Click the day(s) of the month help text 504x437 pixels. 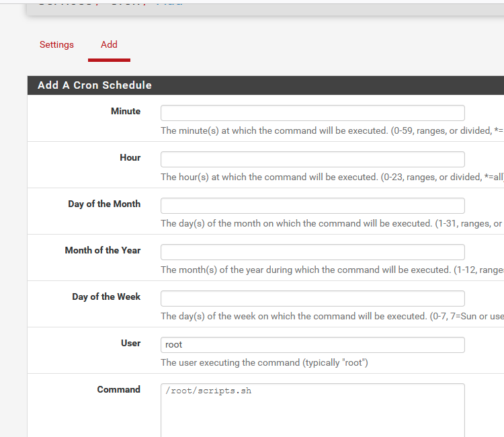tap(333, 223)
